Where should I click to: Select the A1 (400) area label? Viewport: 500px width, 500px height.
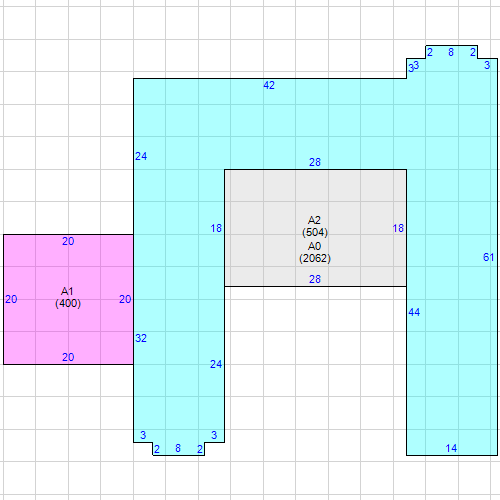68,297
